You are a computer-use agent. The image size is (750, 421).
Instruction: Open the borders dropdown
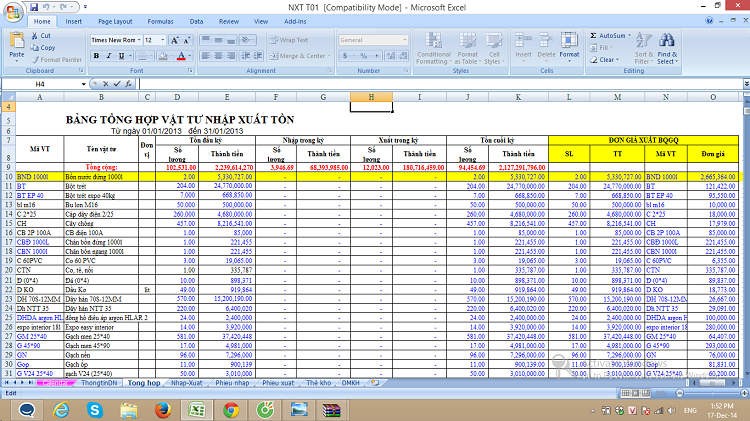(x=150, y=56)
